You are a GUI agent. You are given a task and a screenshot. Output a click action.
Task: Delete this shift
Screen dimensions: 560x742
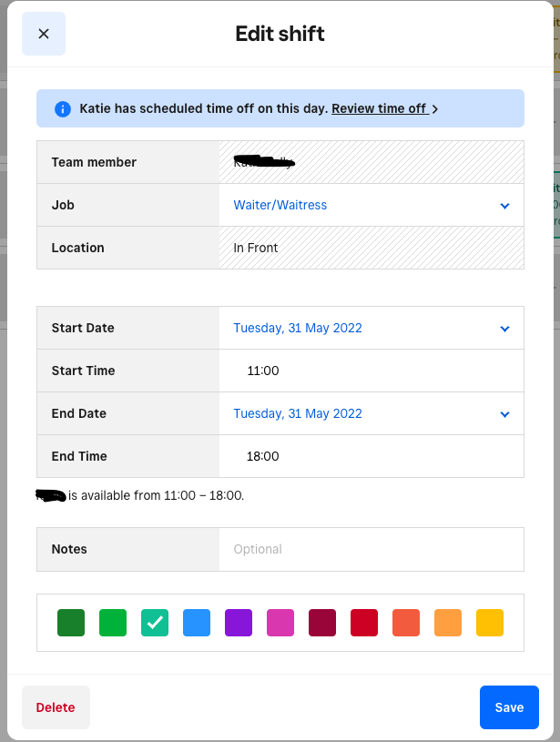[x=56, y=707]
